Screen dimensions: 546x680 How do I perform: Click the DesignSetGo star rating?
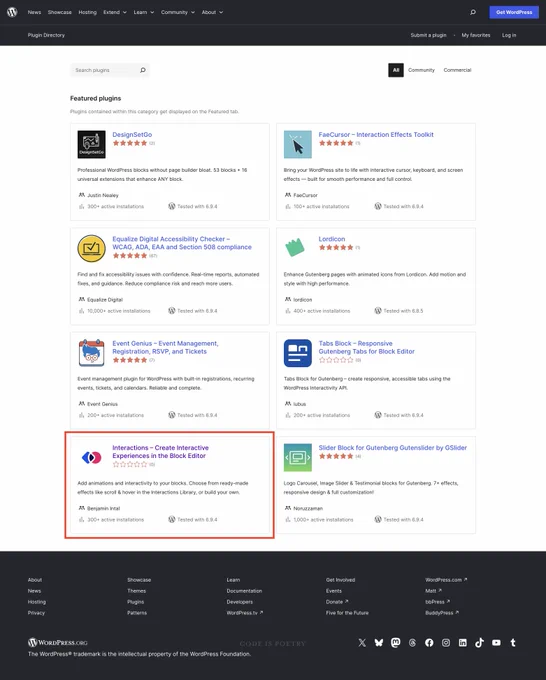point(130,143)
